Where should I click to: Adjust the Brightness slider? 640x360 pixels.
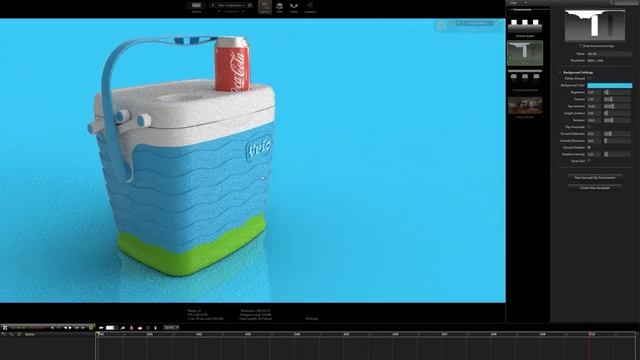[617, 92]
